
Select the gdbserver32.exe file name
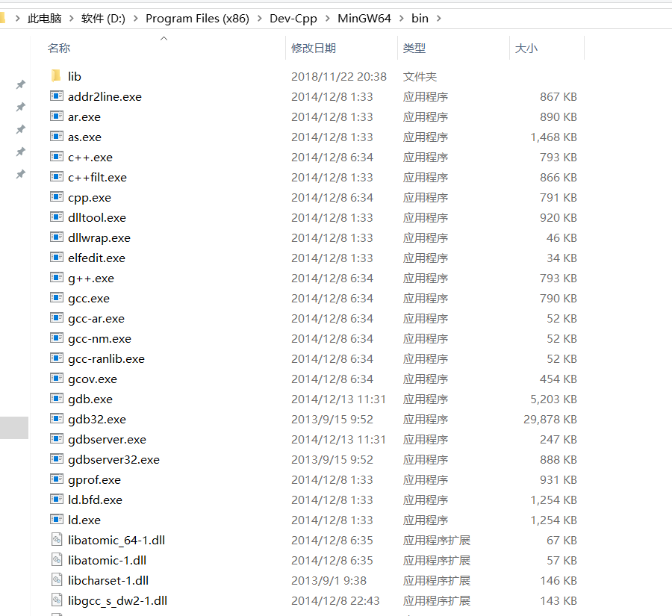tap(113, 459)
